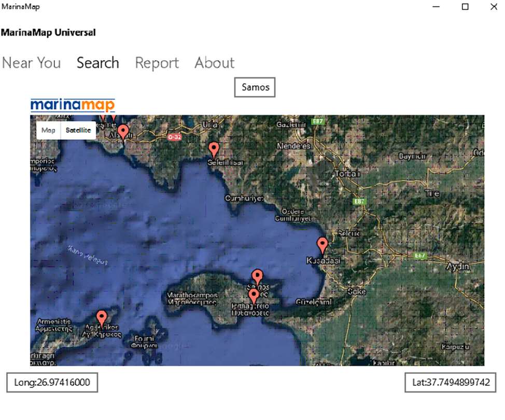Click the Söke label on map
Viewport: 505px width, 420px height.
pos(357,291)
